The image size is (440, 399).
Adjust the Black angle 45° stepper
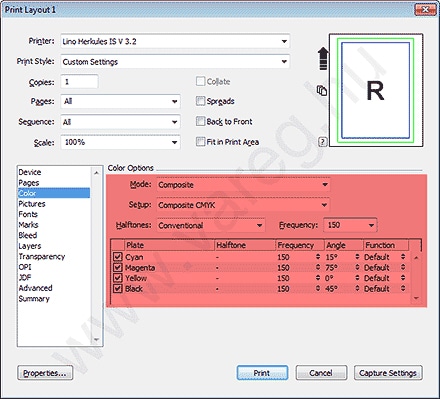357,288
